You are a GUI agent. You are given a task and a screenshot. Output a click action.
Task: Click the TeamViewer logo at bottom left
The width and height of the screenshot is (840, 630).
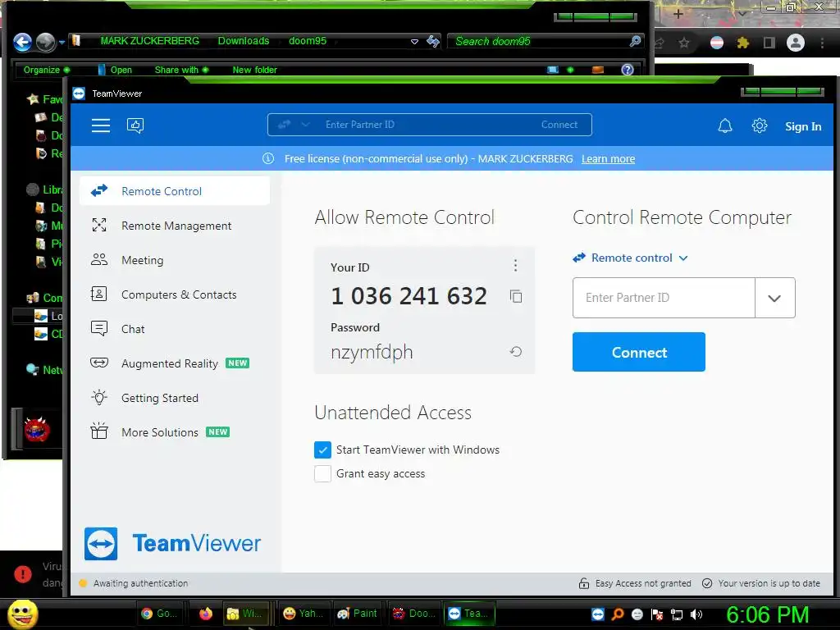(x=172, y=543)
